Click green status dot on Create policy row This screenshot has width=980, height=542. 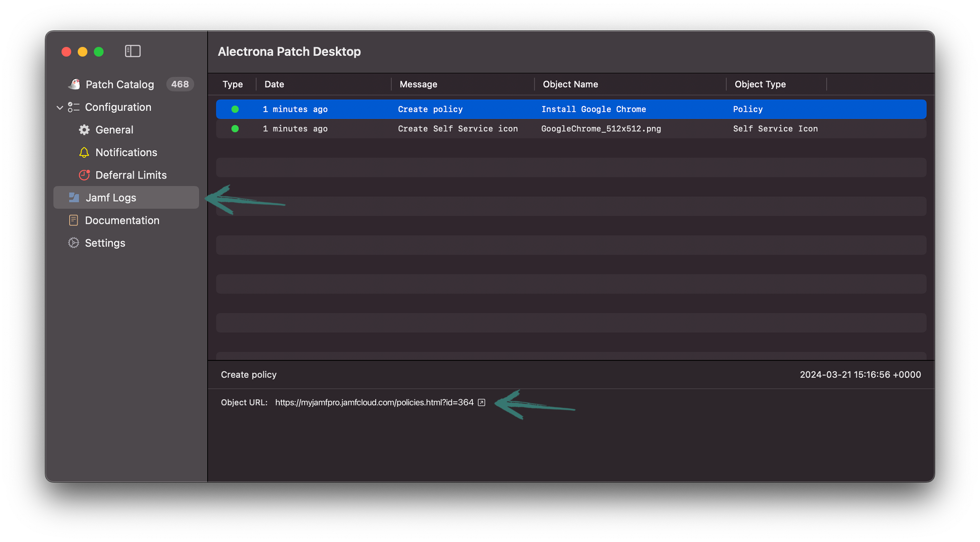point(235,109)
